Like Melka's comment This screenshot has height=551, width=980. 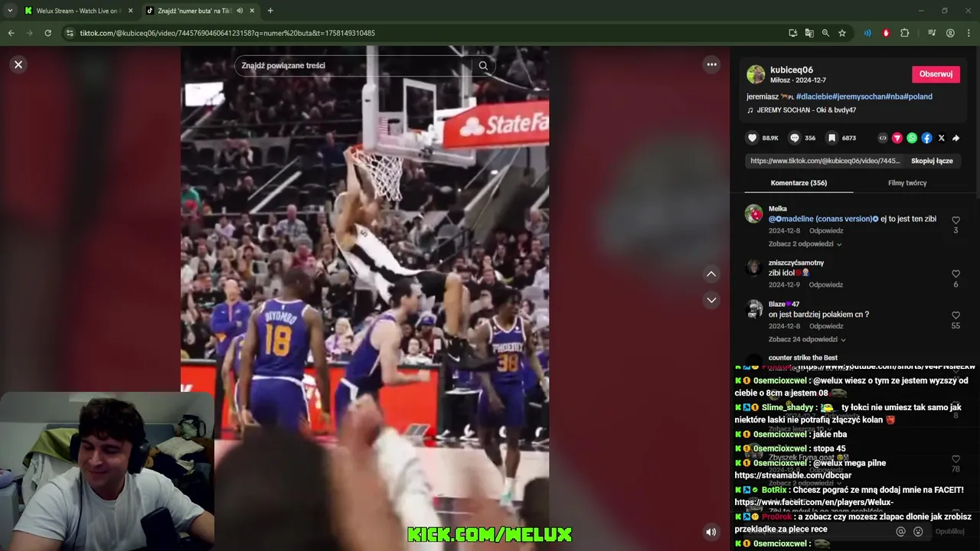(x=955, y=220)
